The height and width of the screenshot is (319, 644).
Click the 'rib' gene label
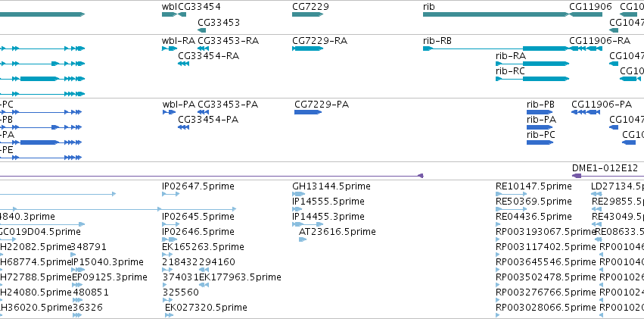tap(429, 7)
